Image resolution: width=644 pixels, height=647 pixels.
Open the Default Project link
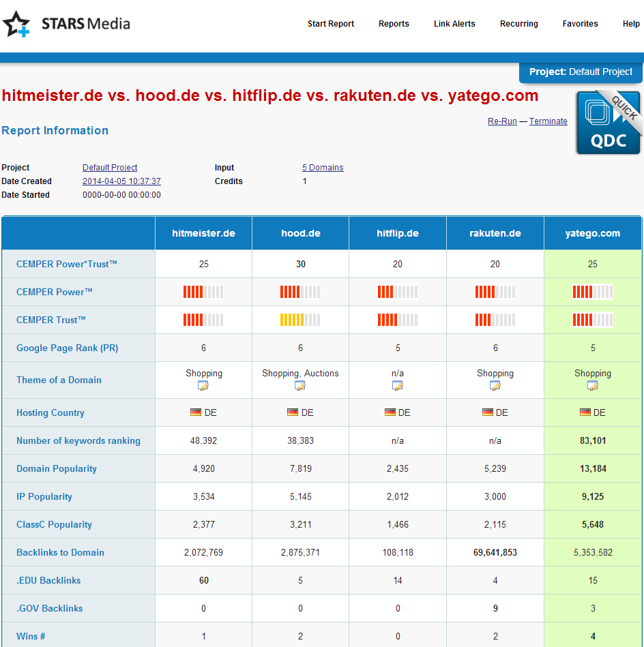[110, 168]
